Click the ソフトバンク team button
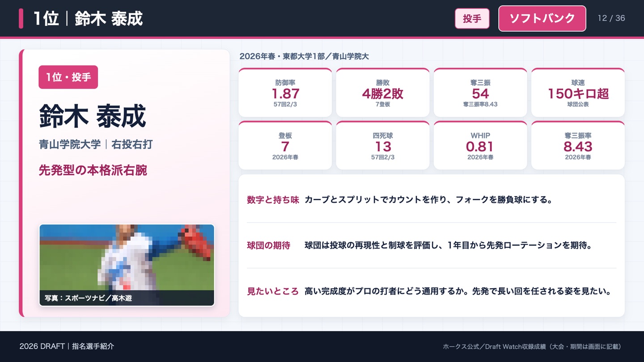 (542, 18)
